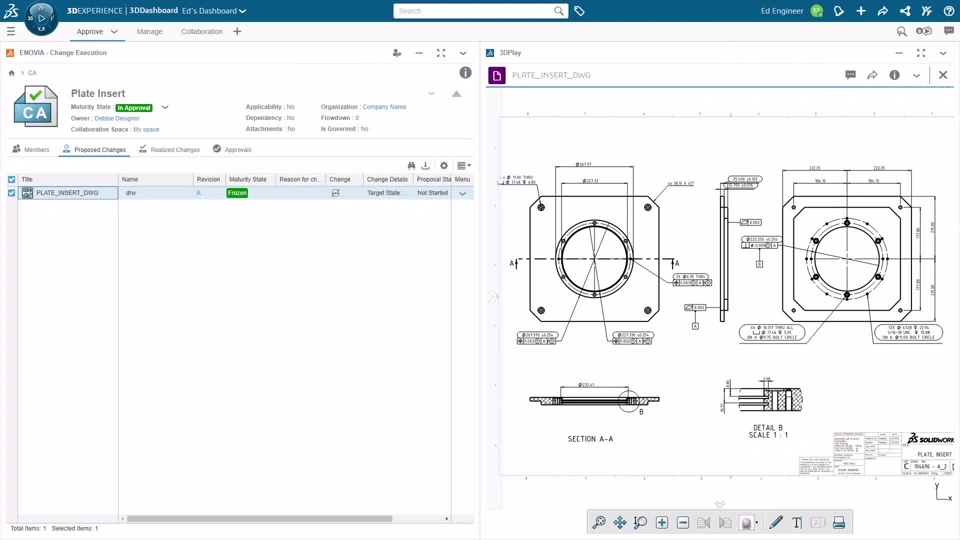960x540 pixels.
Task: Click the horizontal table scrollbar
Action: click(259, 519)
